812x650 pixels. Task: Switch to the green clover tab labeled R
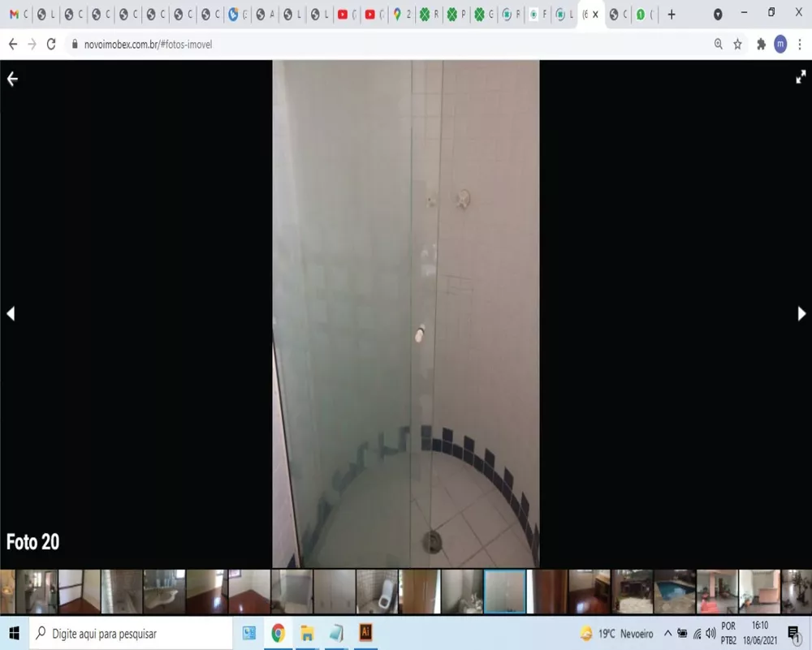click(429, 15)
